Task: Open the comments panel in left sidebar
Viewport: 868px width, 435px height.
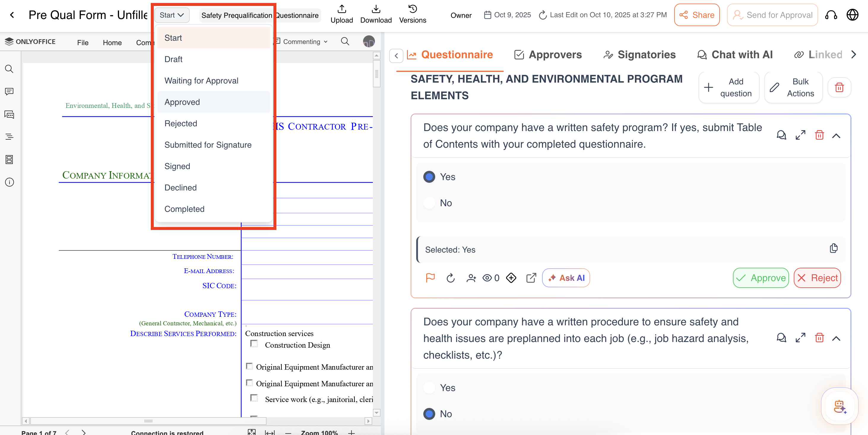Action: pyautogui.click(x=9, y=92)
